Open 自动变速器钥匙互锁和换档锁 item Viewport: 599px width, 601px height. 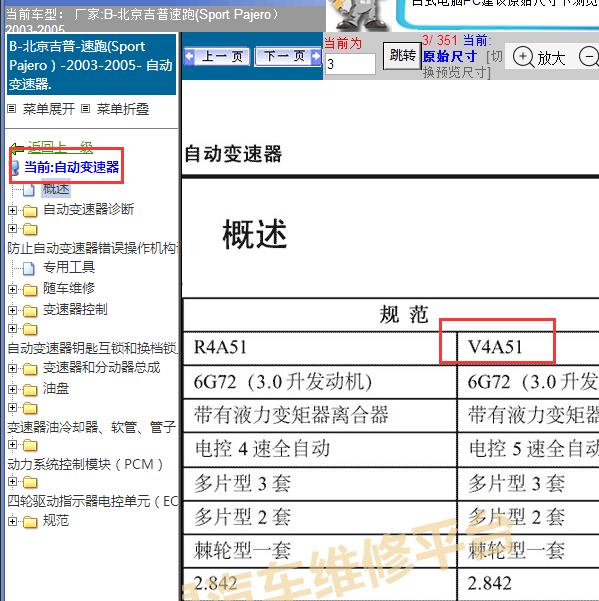point(93,348)
